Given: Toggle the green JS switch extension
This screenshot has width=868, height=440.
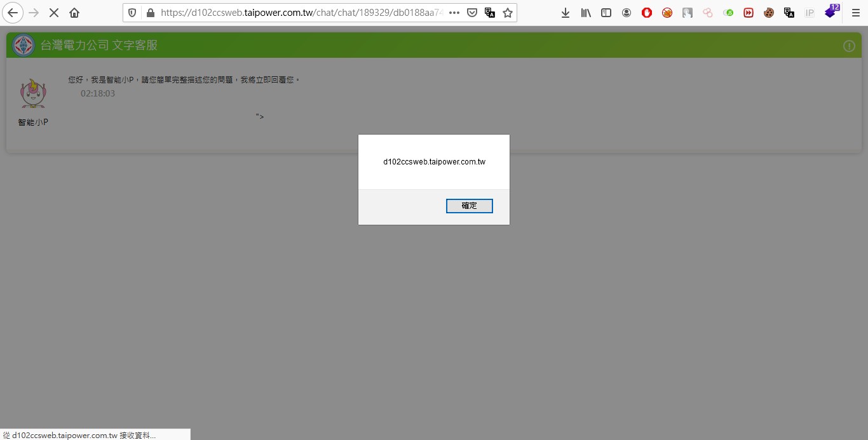Looking at the screenshot, I should [728, 13].
